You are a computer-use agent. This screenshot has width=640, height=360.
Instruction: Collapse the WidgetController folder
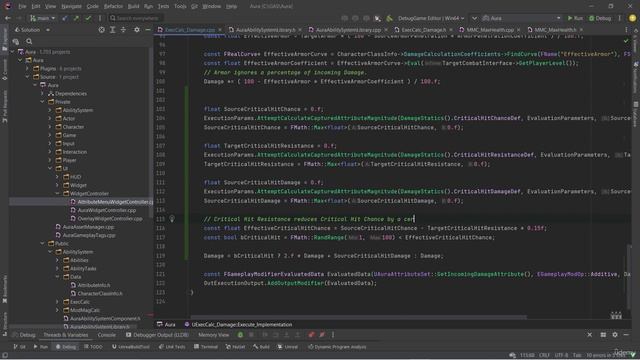[x=57, y=193]
